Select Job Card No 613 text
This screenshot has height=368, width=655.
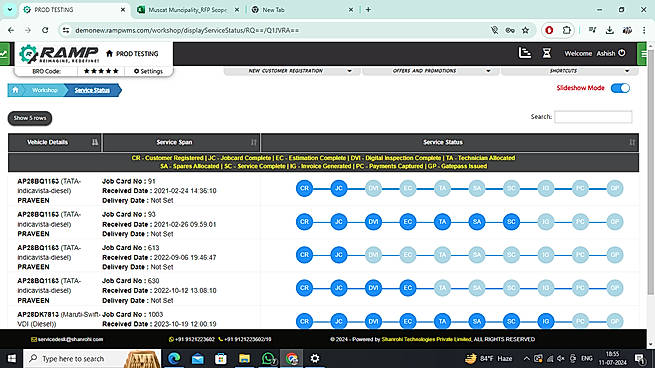coord(131,248)
